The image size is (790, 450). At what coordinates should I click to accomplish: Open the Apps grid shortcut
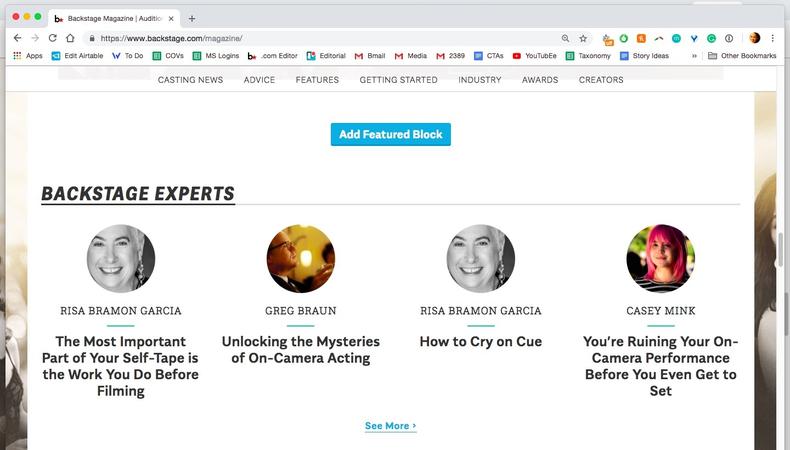pyautogui.click(x=28, y=56)
